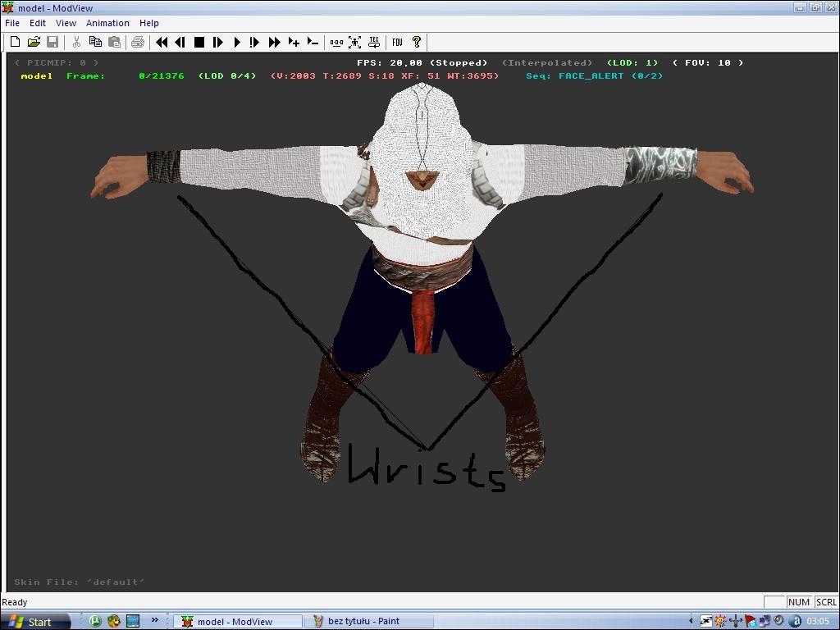Decrease animation speed with minus icon
This screenshot has width=840, height=630.
tap(313, 42)
